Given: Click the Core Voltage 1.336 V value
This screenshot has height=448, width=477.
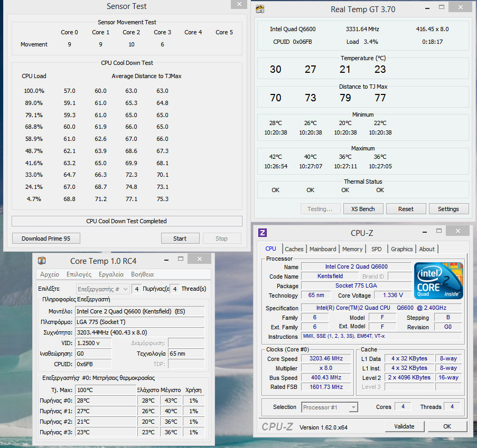Looking at the screenshot, I should click(x=392, y=295).
